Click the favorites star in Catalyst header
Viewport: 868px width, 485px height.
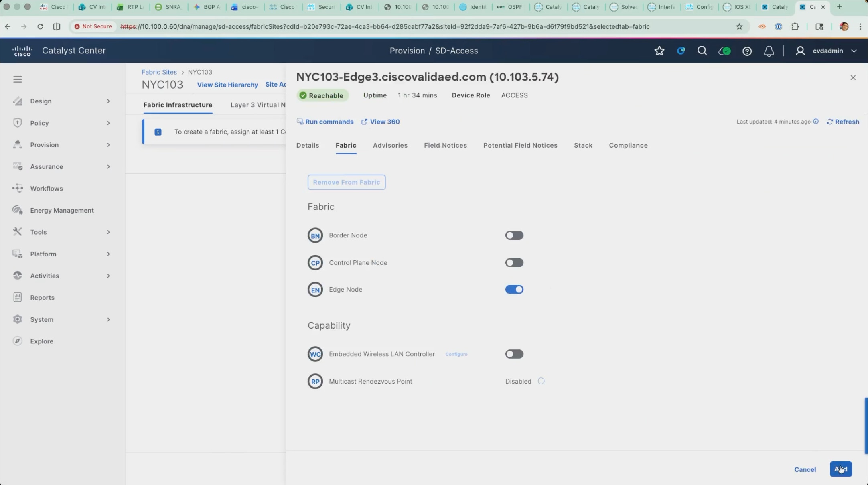click(x=659, y=51)
